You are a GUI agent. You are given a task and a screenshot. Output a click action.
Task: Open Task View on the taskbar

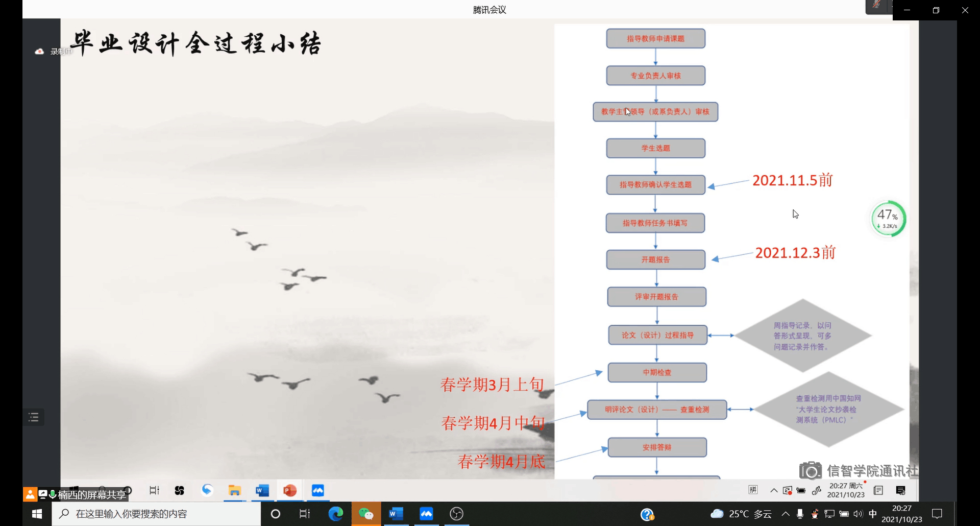pyautogui.click(x=305, y=514)
